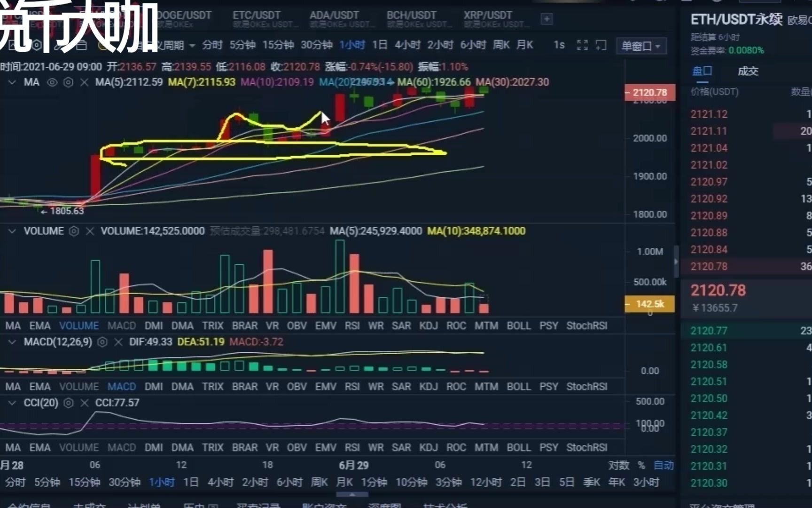Remove the MA indicator with X
Screen dimensions: 812x508
84,82
